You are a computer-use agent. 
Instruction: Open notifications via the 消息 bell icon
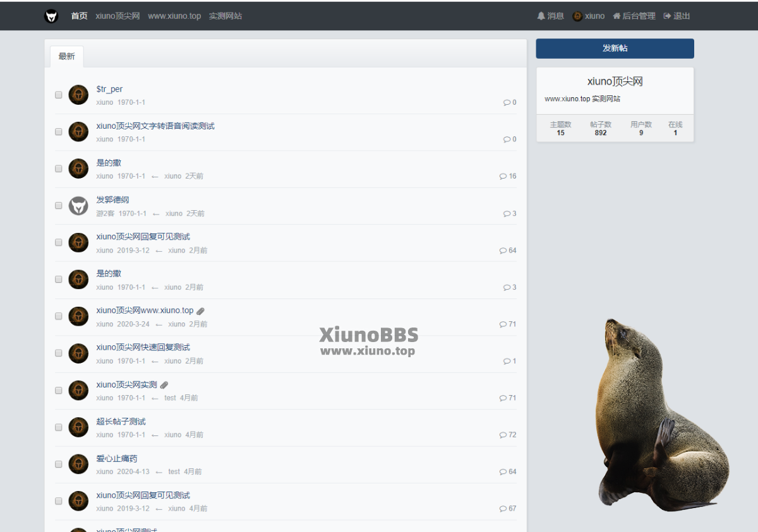550,16
